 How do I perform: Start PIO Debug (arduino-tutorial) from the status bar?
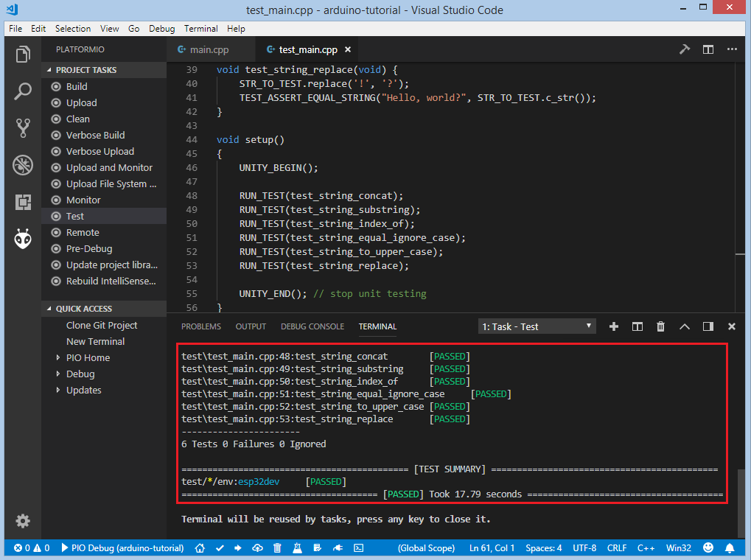[122, 548]
